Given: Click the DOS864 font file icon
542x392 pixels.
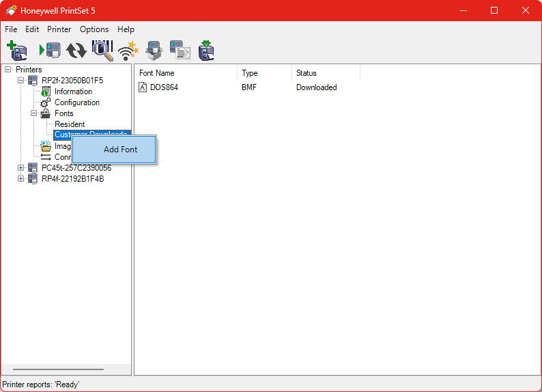Looking at the screenshot, I should [143, 87].
